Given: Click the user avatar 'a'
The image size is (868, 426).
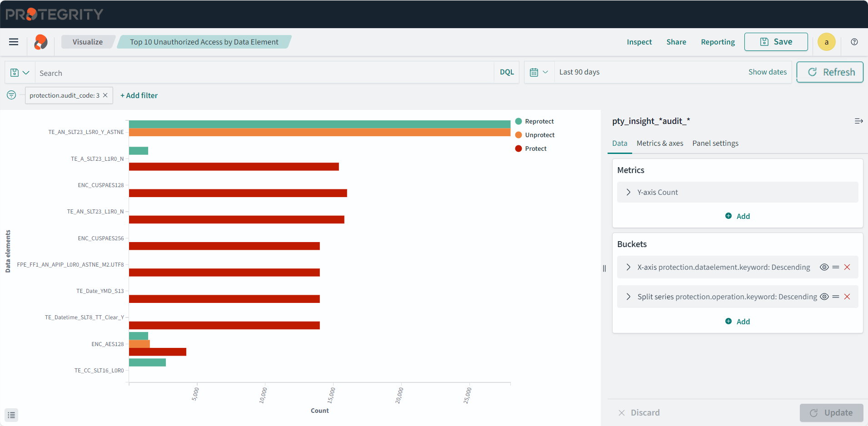Looking at the screenshot, I should coord(826,42).
